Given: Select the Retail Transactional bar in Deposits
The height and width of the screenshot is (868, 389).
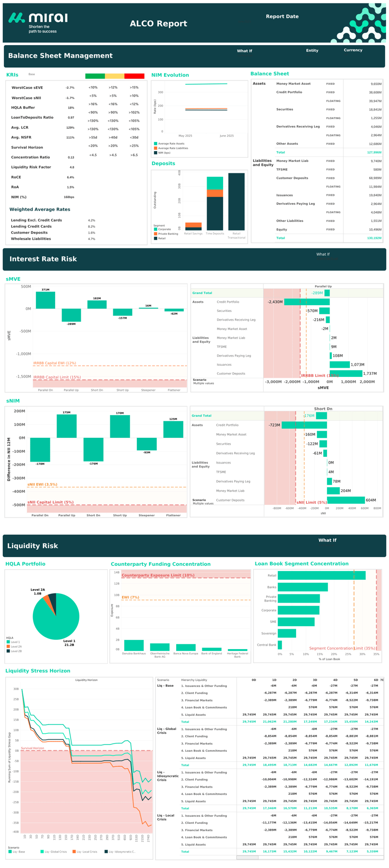Looking at the screenshot, I should 236,201.
